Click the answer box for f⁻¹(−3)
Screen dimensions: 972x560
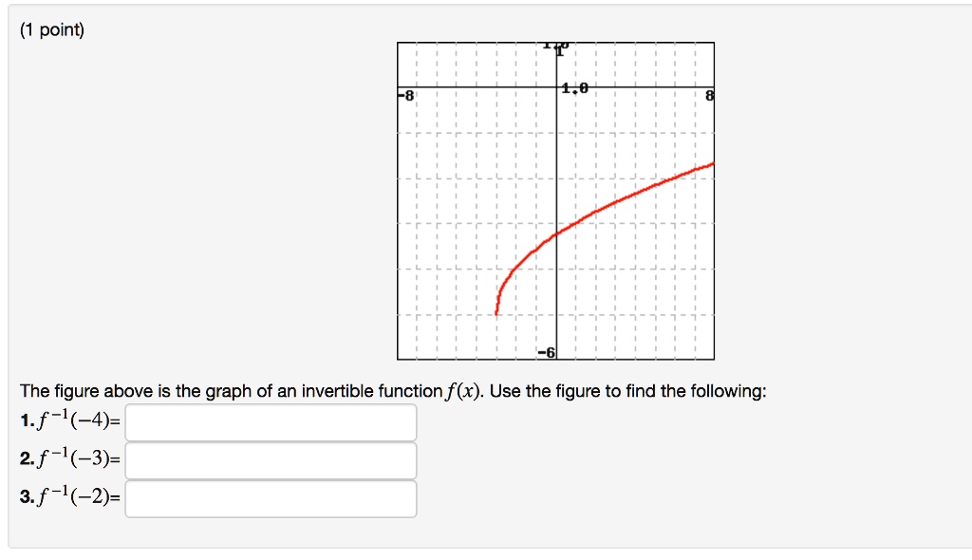271,460
